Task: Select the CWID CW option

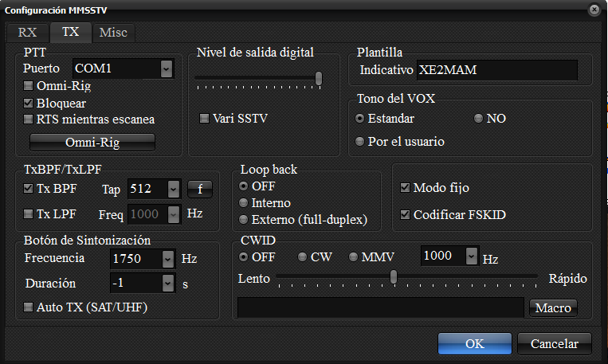Action: coord(303,257)
